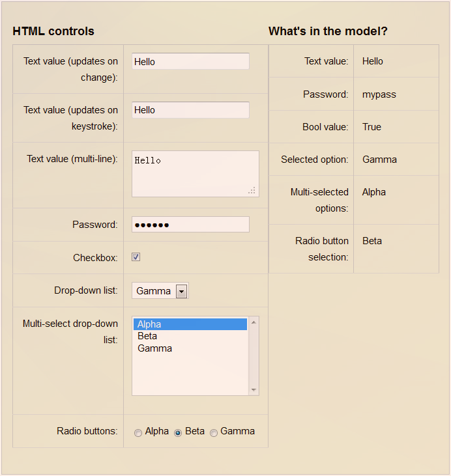Click the multi-select list scrollbar track
Screen dimensions: 451x476
254,356
